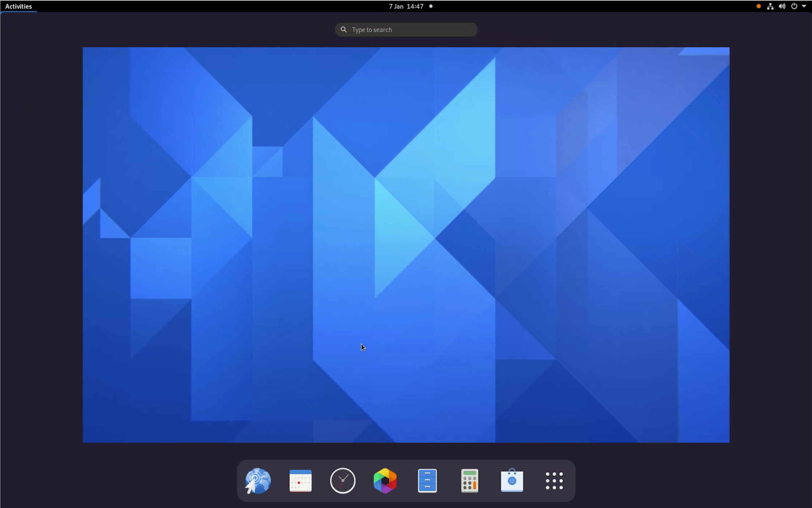Open the Activities overview menu
The image size is (812, 508).
(18, 6)
